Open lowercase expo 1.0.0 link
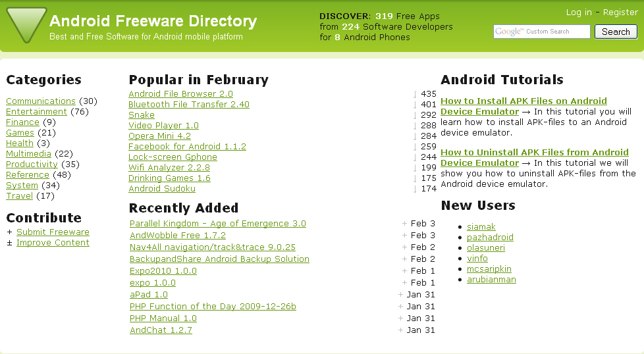This screenshot has width=644, height=354. 153,283
